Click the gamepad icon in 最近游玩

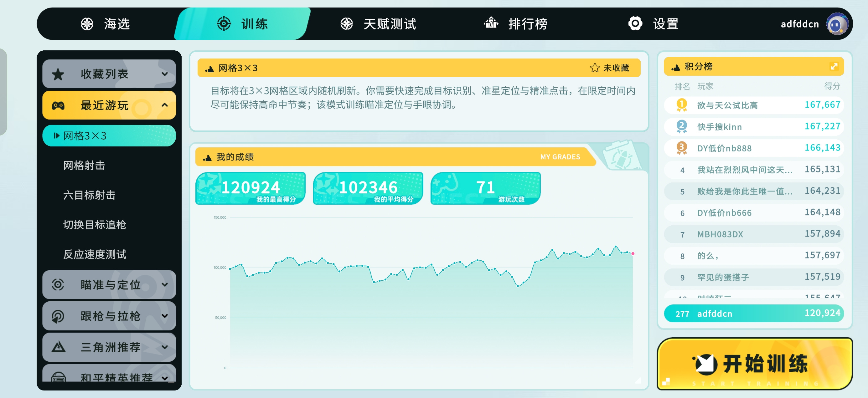tap(58, 105)
